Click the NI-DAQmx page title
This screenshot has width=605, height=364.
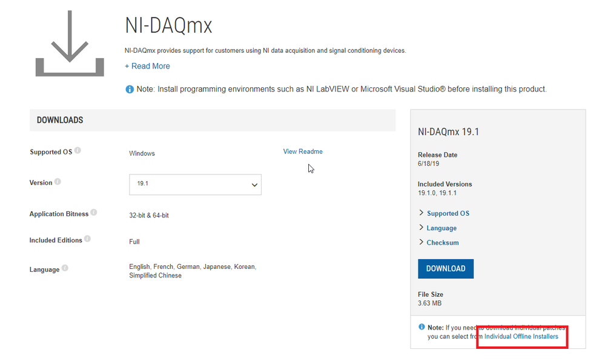(168, 25)
